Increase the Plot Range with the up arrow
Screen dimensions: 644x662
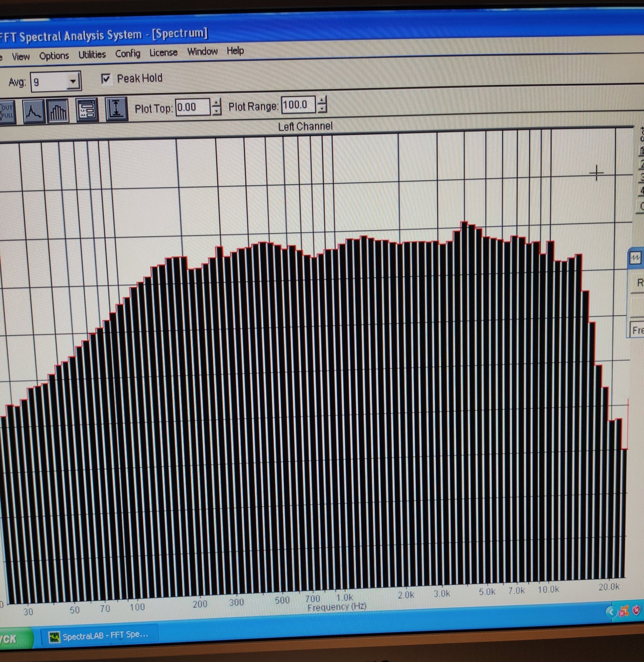pyautogui.click(x=322, y=101)
